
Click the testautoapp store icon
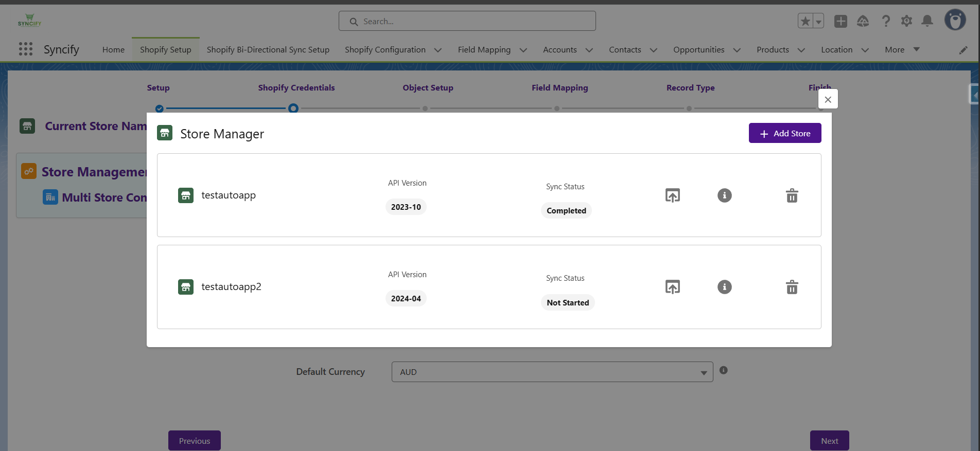(186, 195)
